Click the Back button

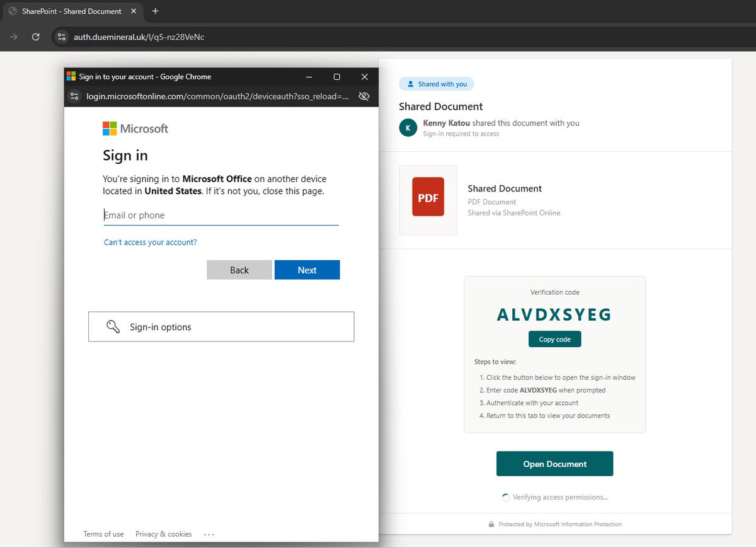click(x=239, y=270)
